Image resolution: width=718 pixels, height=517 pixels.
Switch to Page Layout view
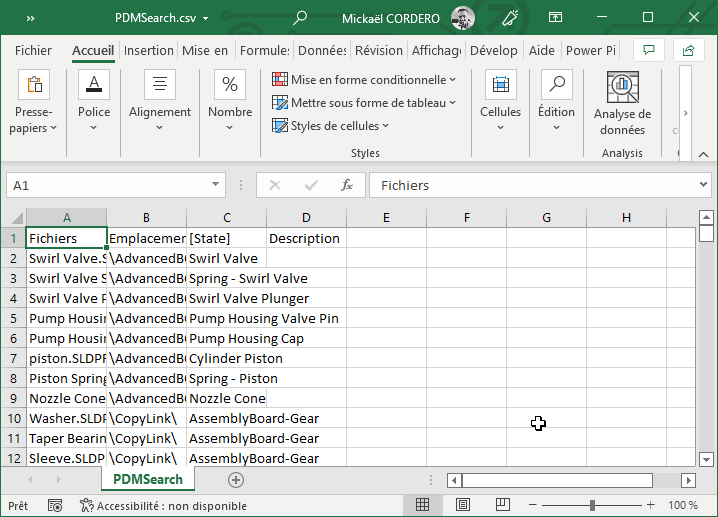point(463,505)
